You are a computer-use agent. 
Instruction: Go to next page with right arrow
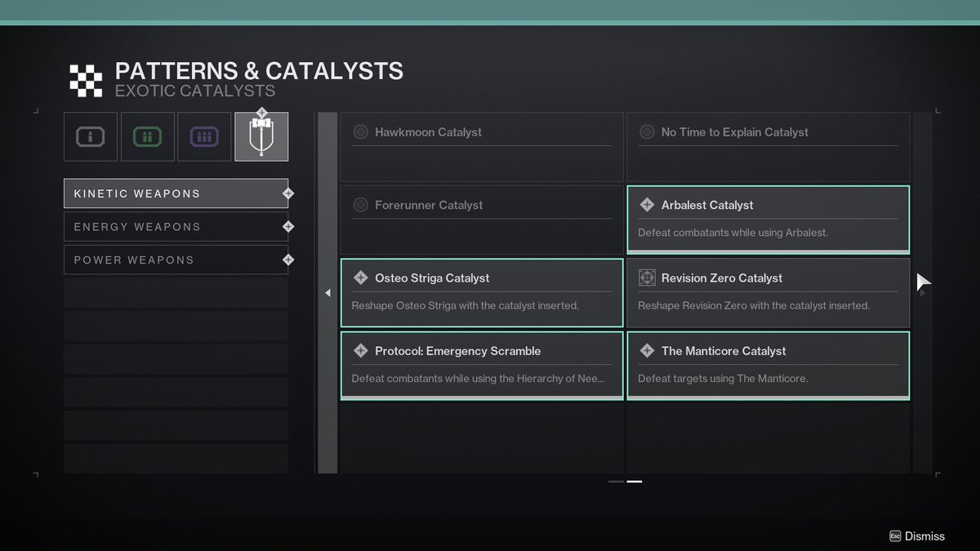[x=923, y=293]
